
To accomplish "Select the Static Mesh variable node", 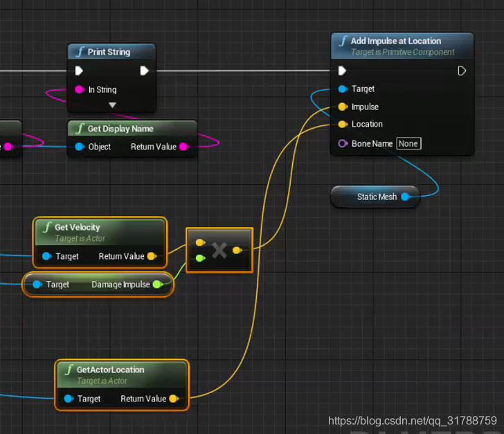I will [375, 197].
